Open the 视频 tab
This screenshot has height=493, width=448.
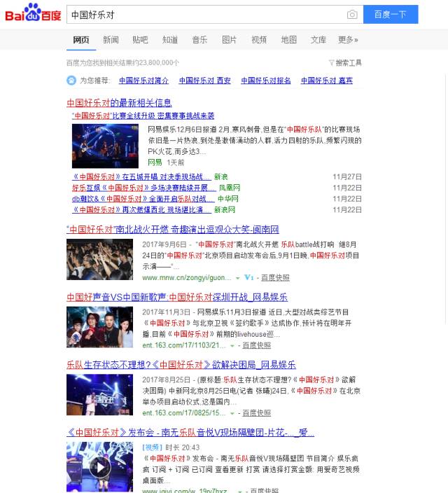259,40
